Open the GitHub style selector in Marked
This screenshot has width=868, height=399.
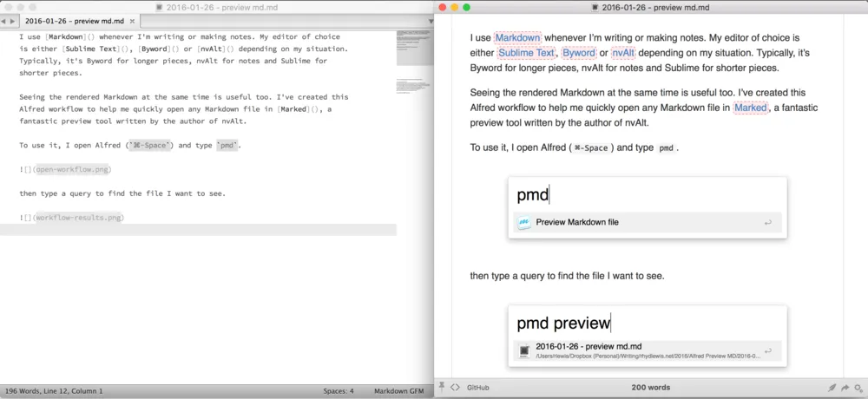[478, 388]
